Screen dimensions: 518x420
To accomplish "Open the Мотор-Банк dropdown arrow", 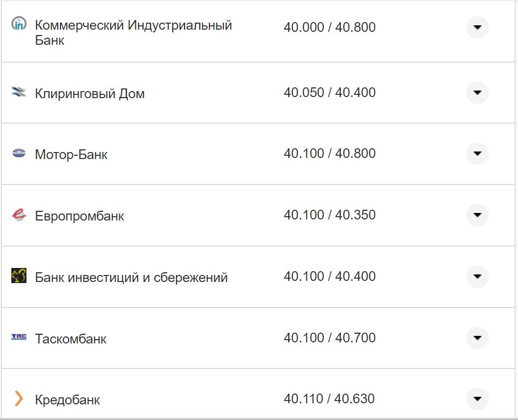I will pos(477,153).
